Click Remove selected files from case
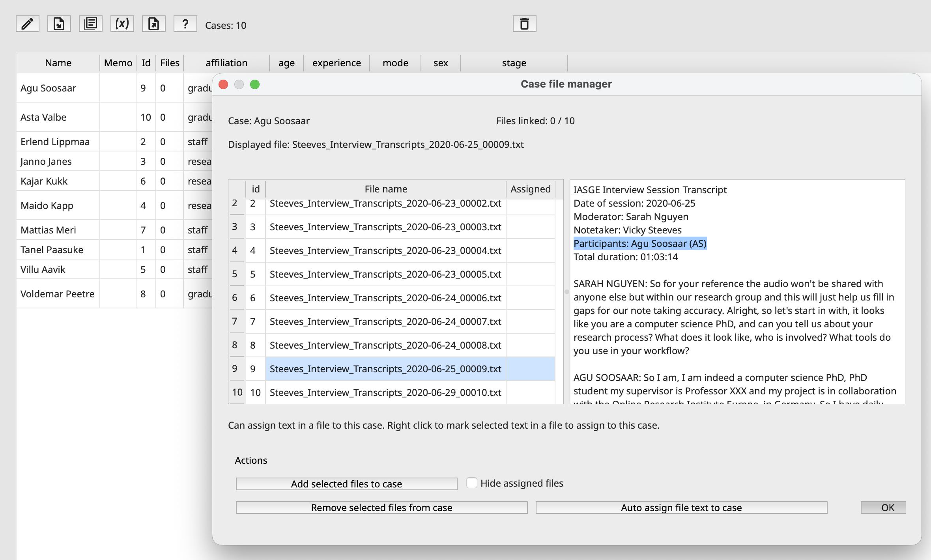Image resolution: width=931 pixels, height=560 pixels. pos(381,508)
